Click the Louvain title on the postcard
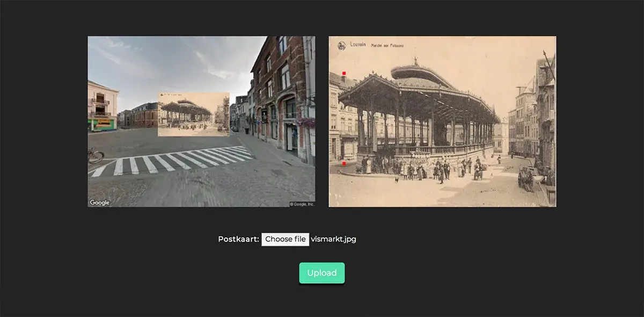 click(x=358, y=45)
